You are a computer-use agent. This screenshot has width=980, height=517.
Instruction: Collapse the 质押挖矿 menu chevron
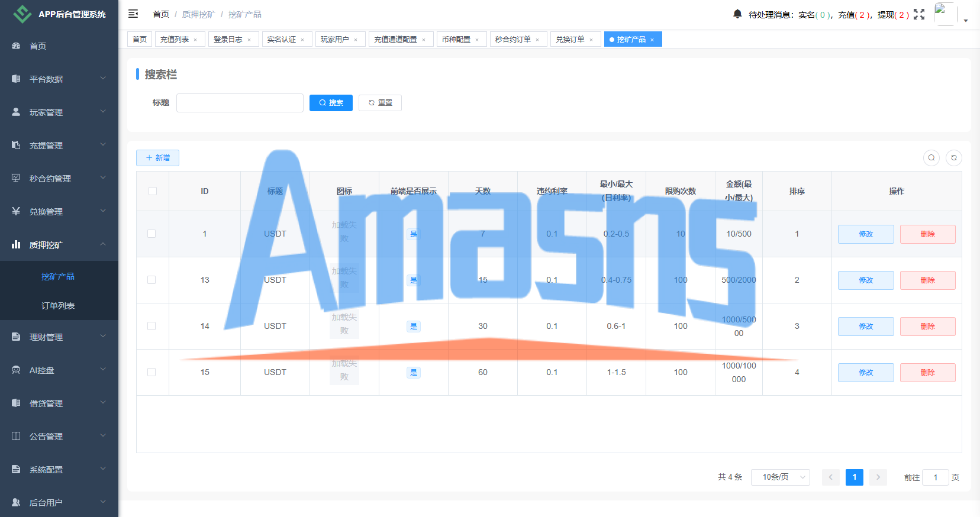click(x=103, y=244)
